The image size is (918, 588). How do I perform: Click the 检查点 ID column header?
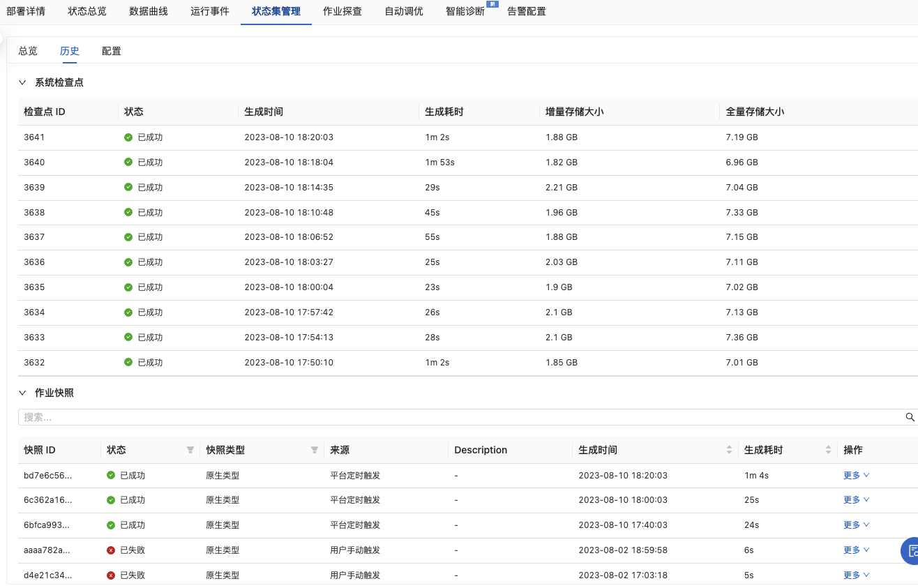[x=45, y=112]
